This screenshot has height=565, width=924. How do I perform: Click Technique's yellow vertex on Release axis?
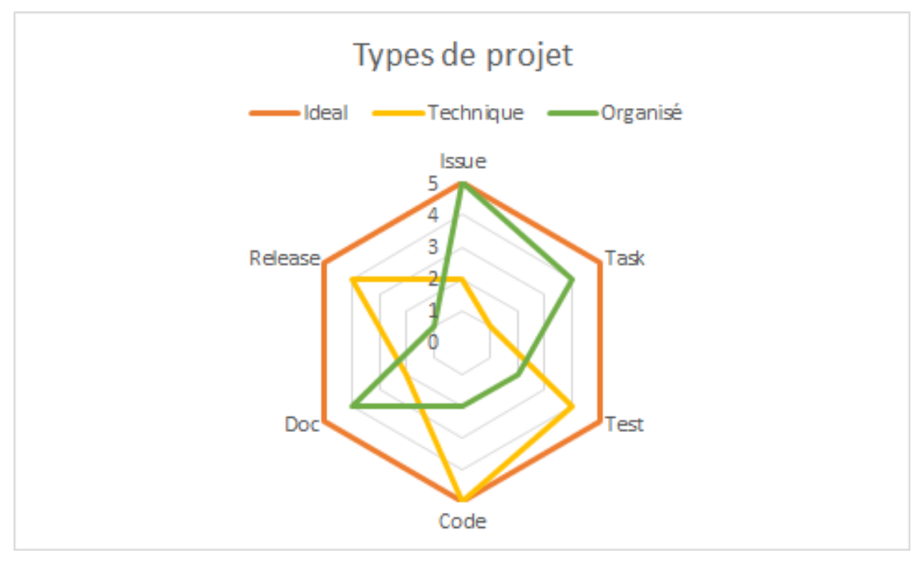(x=353, y=279)
